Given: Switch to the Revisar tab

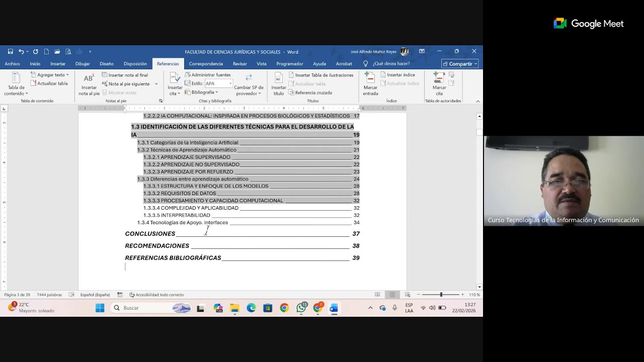Looking at the screenshot, I should [240, 64].
